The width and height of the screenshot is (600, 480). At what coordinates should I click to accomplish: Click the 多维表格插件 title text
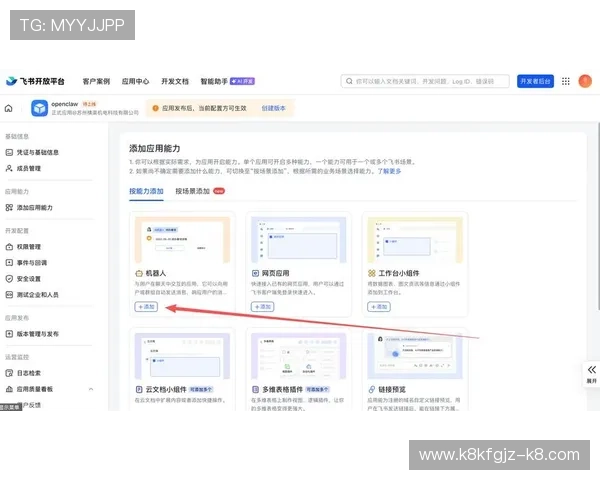[x=282, y=390]
